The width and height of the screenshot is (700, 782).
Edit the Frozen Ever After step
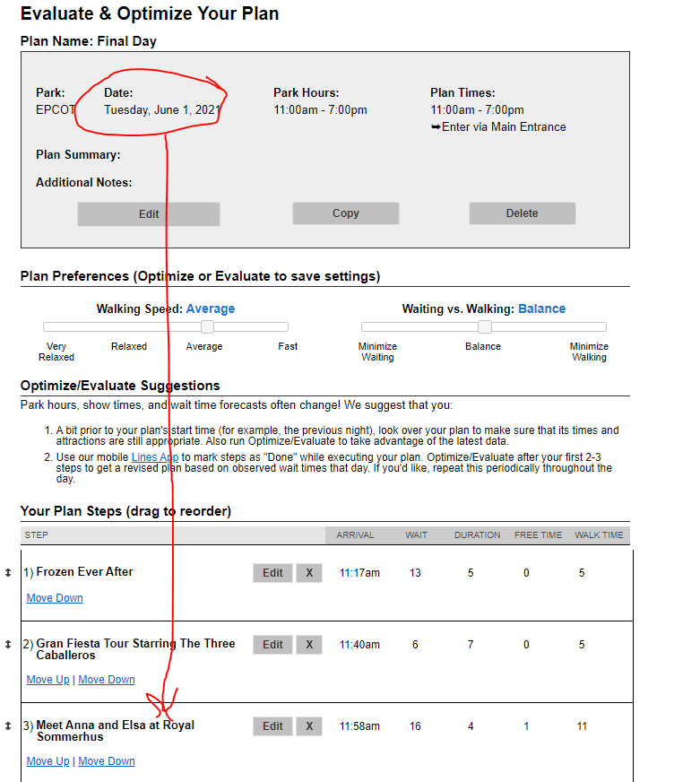[x=272, y=573]
